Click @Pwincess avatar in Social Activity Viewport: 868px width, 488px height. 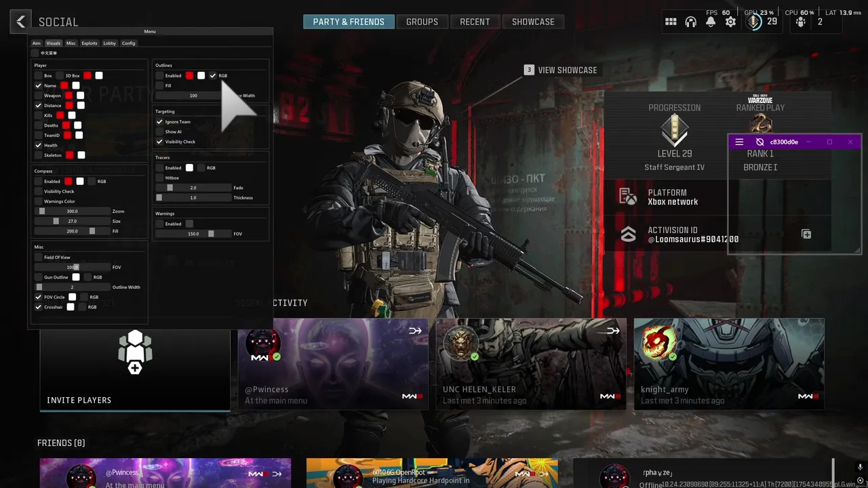click(262, 344)
